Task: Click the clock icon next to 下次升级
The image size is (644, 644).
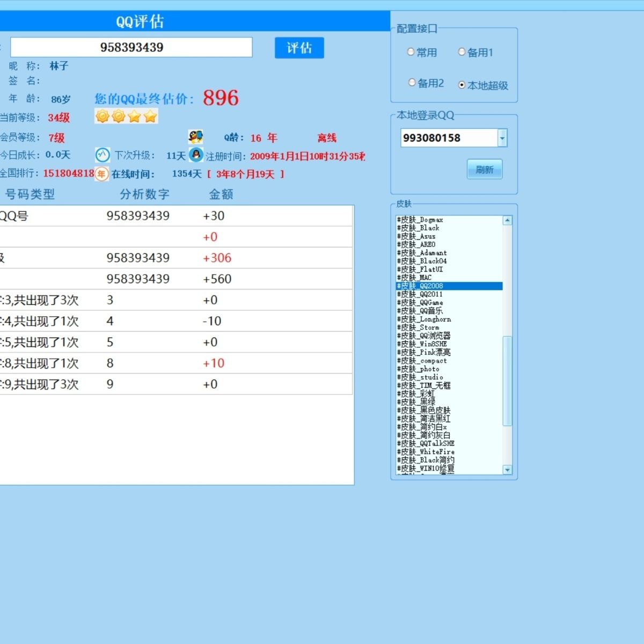Action: coord(103,155)
